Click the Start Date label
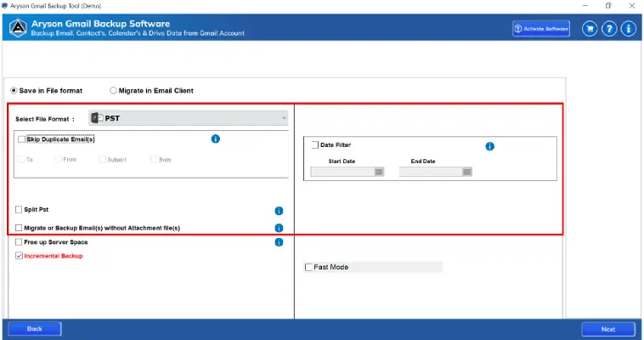644x340 pixels. [x=342, y=161]
